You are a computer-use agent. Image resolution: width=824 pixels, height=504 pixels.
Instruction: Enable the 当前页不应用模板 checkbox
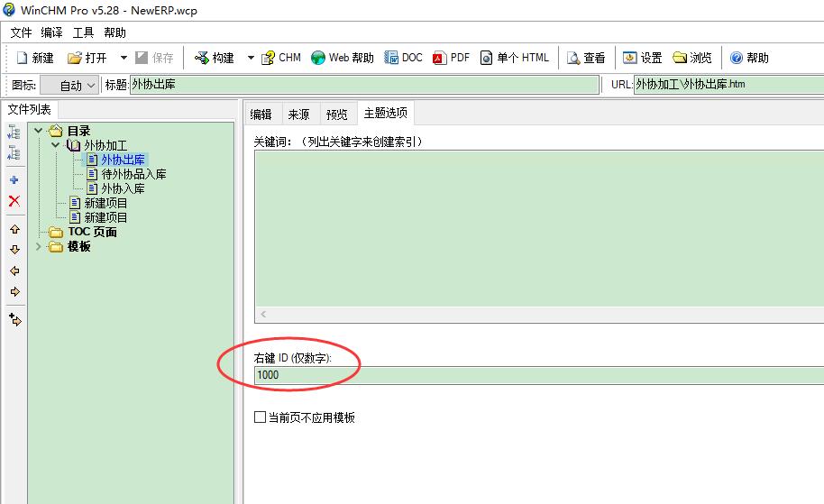pos(260,417)
